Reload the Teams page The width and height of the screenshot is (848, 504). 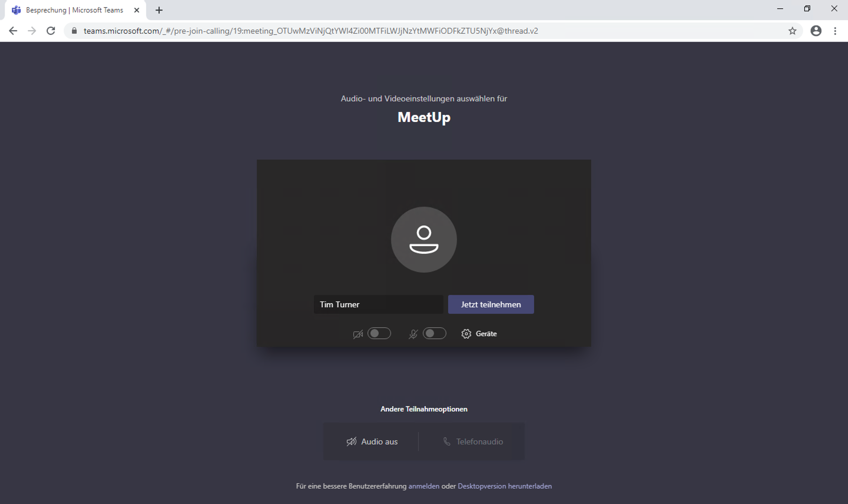(51, 31)
